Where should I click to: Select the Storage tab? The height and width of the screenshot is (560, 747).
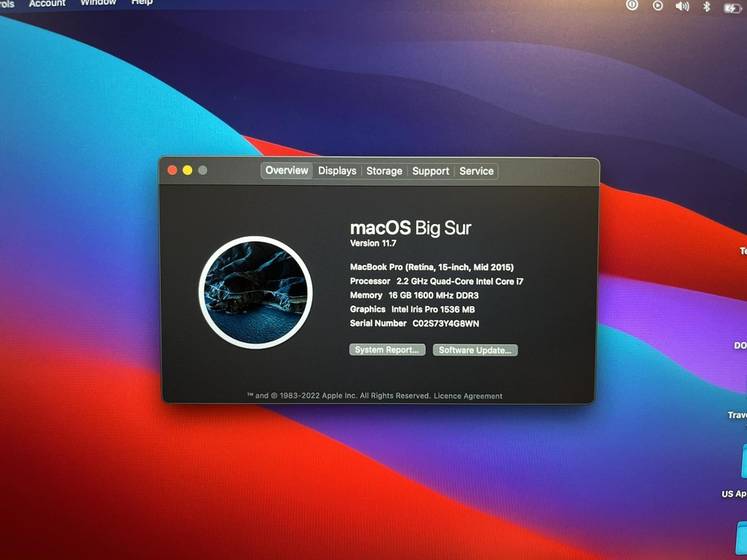[x=384, y=171]
